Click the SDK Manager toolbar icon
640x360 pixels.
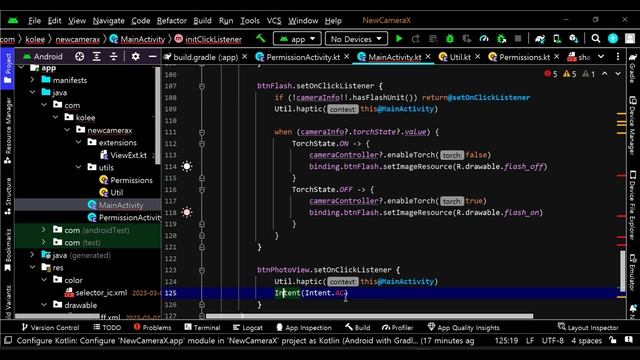[x=573, y=39]
